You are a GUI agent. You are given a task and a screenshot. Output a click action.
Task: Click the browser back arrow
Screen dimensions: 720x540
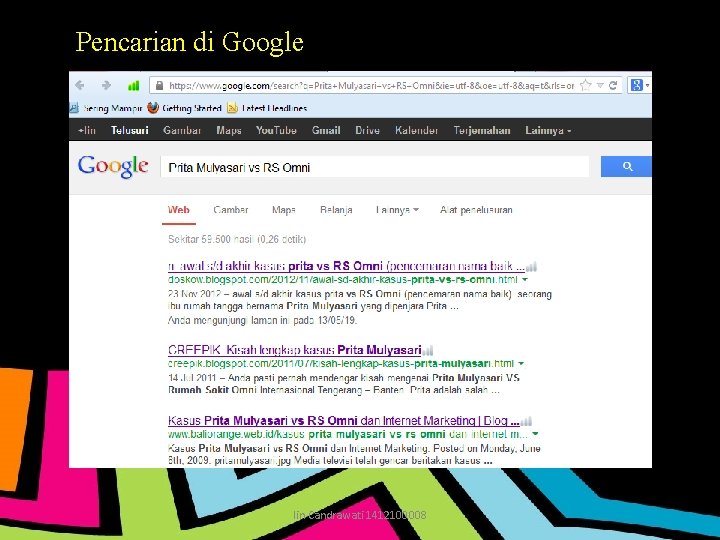79,85
